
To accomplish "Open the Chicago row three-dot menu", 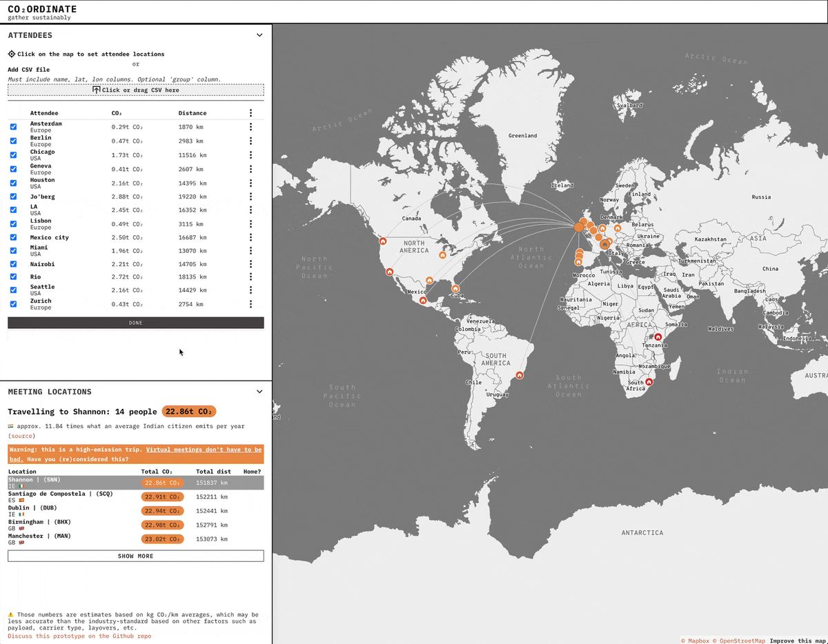I will point(250,155).
